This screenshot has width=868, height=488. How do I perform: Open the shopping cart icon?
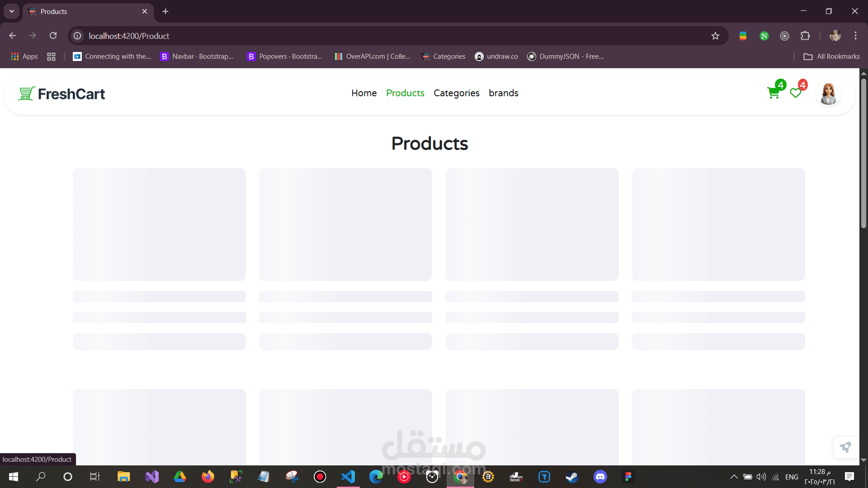pyautogui.click(x=774, y=93)
